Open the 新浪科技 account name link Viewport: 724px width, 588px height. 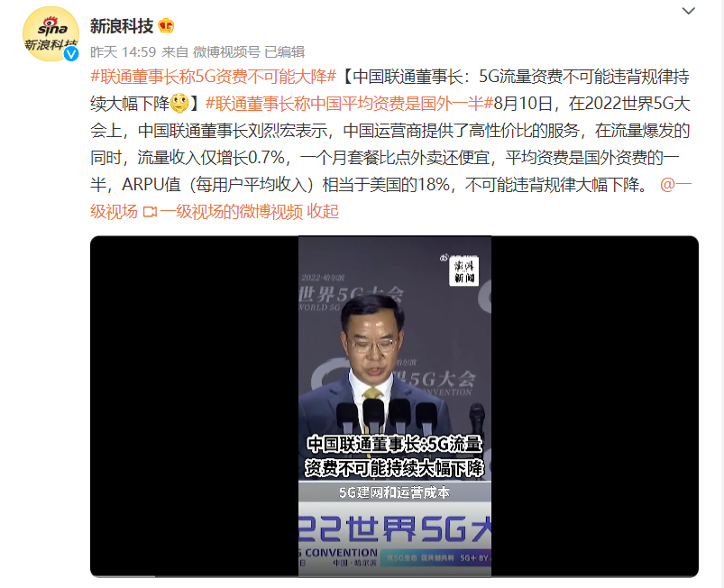coord(122,26)
